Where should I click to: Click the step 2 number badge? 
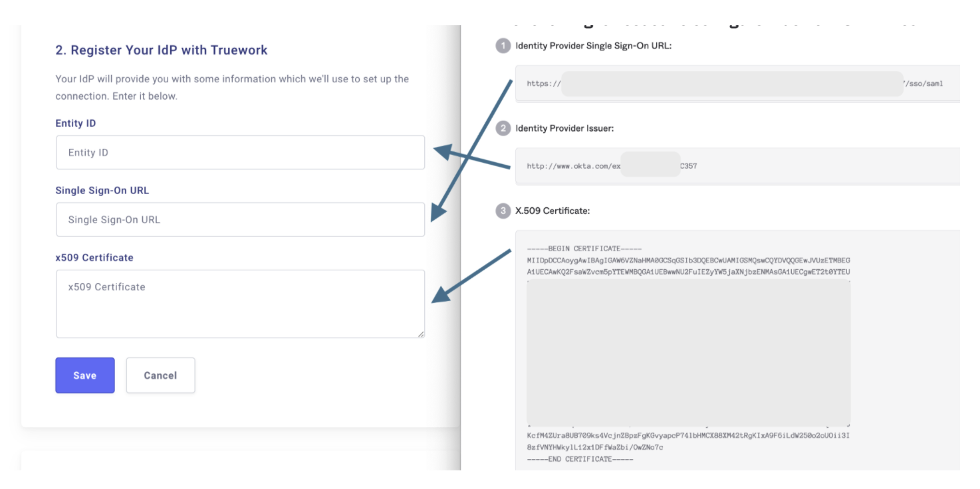(x=503, y=128)
